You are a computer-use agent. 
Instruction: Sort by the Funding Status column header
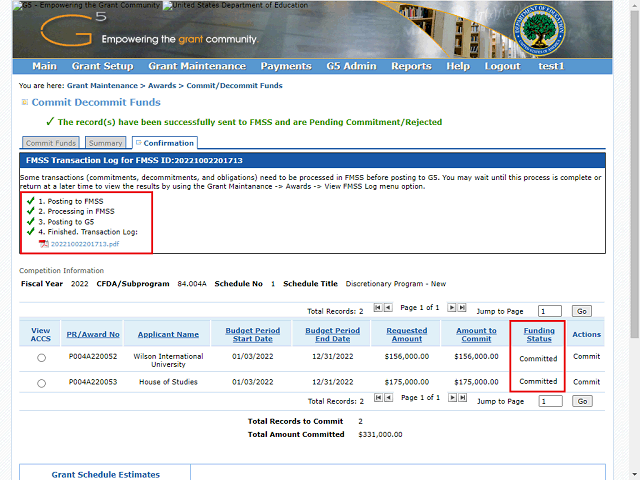[x=538, y=335]
